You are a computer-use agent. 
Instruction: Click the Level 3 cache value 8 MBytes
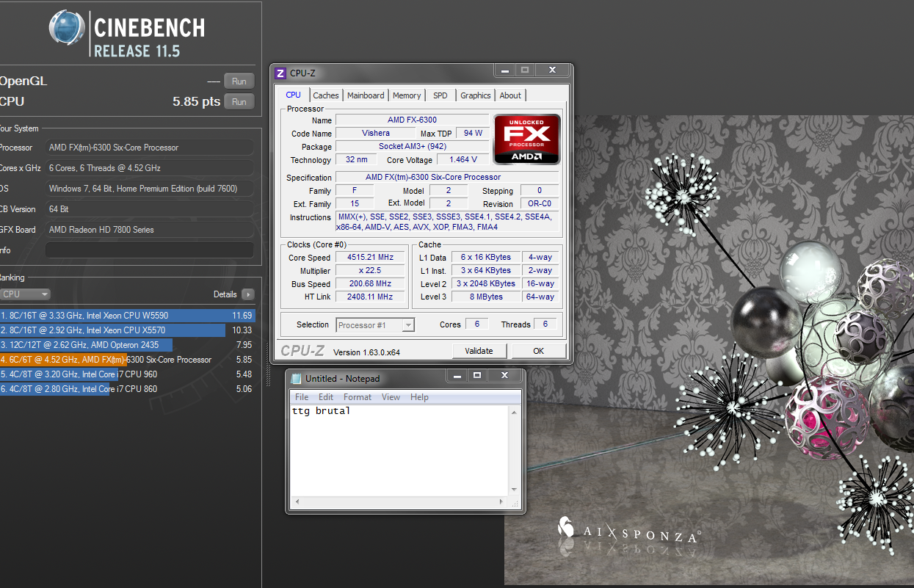click(485, 297)
